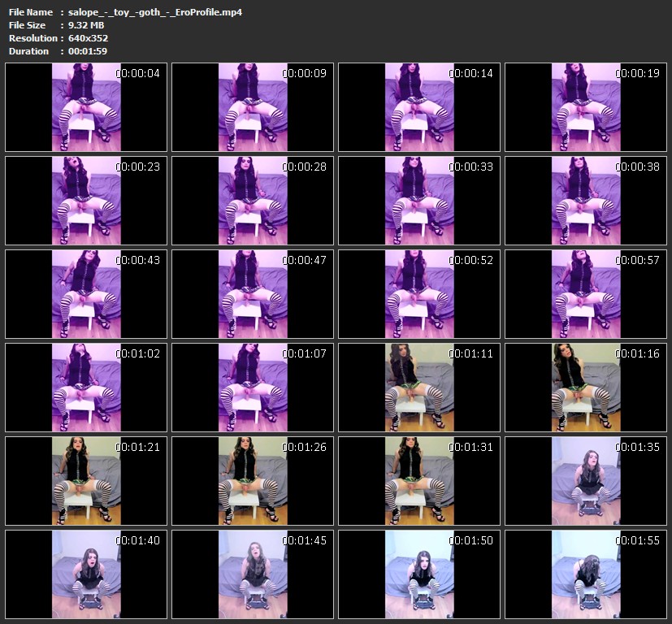The width and height of the screenshot is (672, 624).
Task: Click the frame labeled 00:01:16
Action: point(586,388)
